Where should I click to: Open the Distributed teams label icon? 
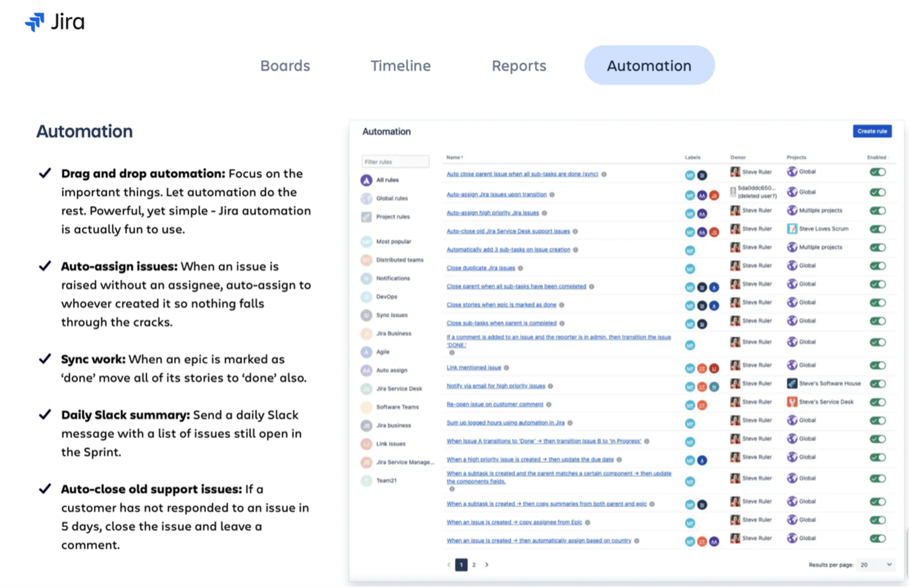pos(367,260)
